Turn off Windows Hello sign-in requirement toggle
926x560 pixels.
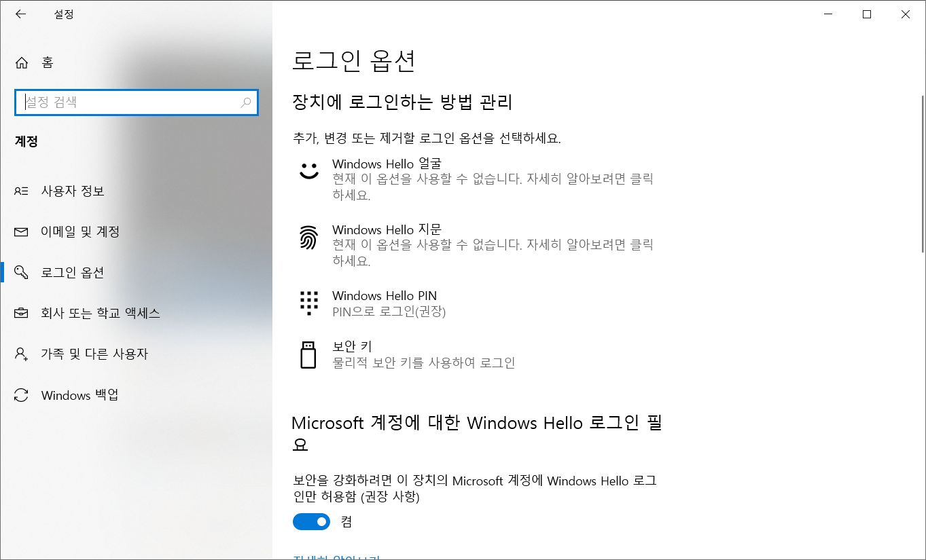(311, 521)
